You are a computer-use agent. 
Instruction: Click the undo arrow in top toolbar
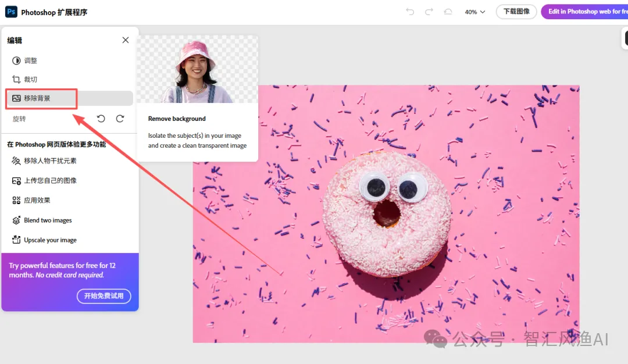tap(410, 12)
